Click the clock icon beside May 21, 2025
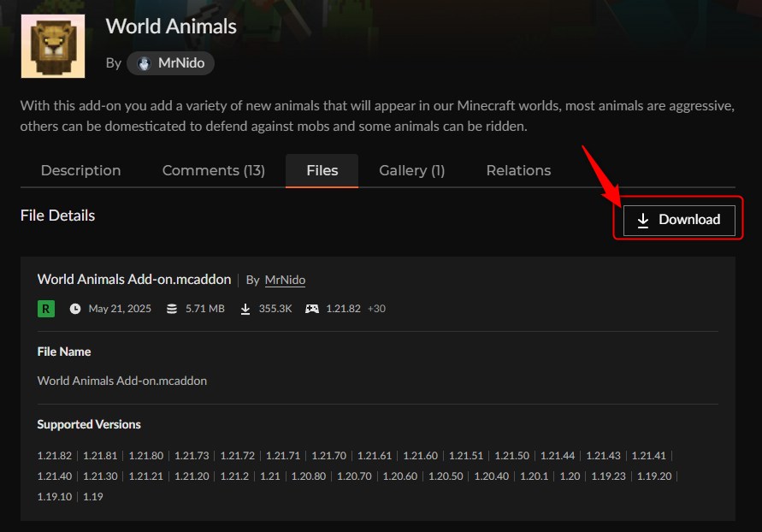The width and height of the screenshot is (762, 532). [75, 309]
